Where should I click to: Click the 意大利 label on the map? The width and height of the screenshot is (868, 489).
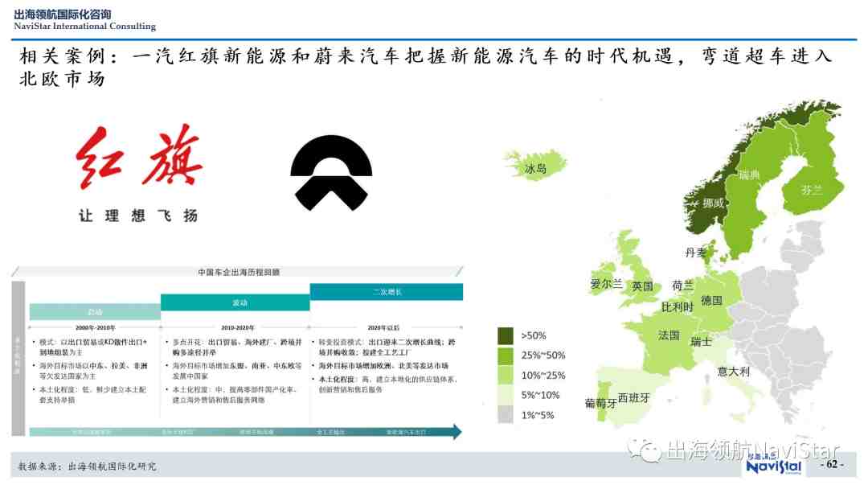734,371
